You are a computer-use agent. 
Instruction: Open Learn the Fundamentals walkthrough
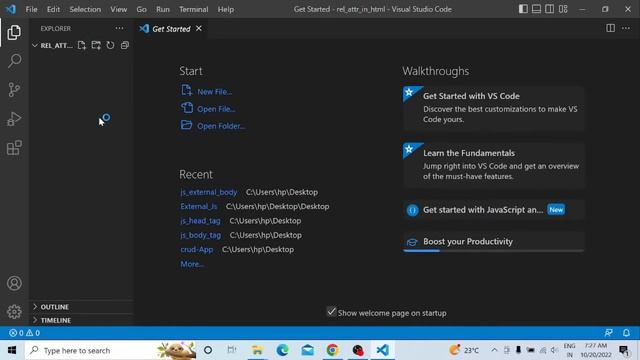[x=493, y=165]
